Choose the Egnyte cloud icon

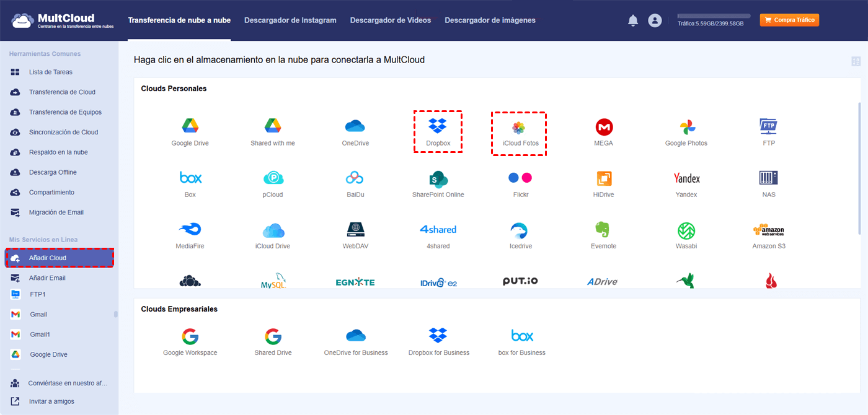(355, 282)
